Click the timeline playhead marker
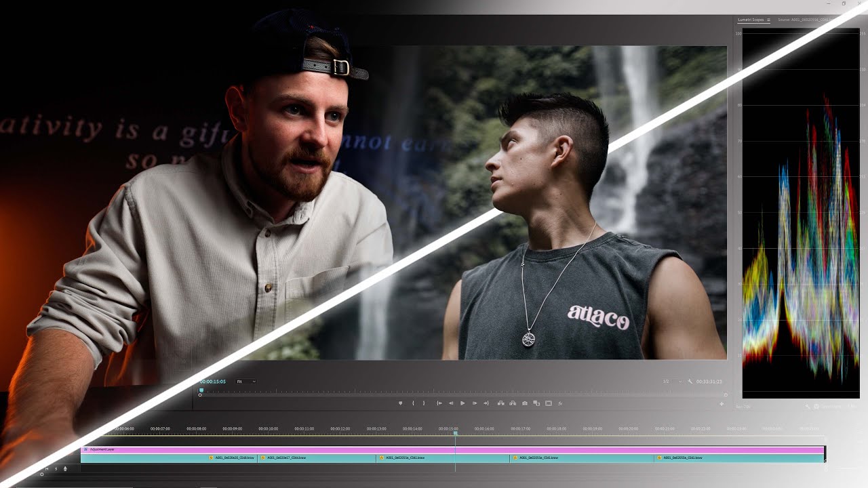 tap(455, 433)
